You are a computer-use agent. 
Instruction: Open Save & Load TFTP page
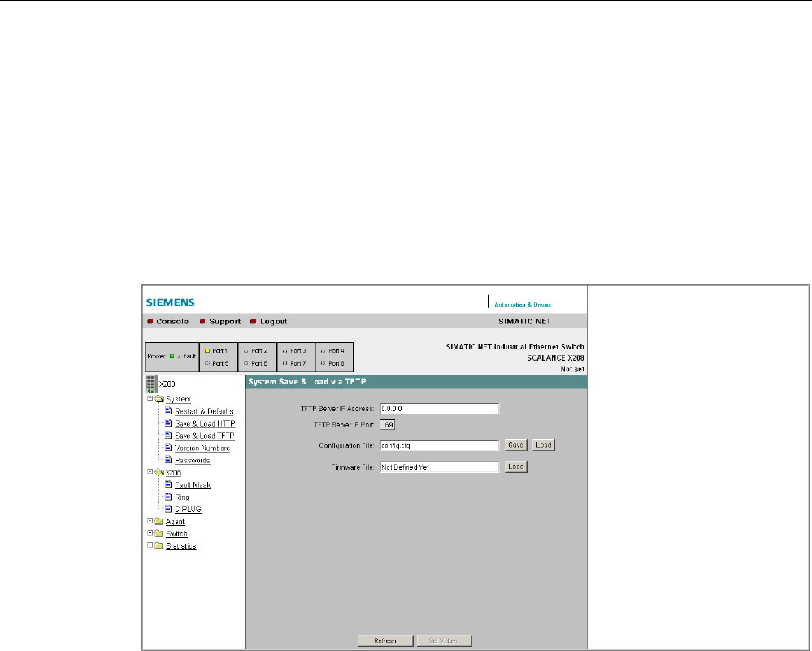(205, 436)
